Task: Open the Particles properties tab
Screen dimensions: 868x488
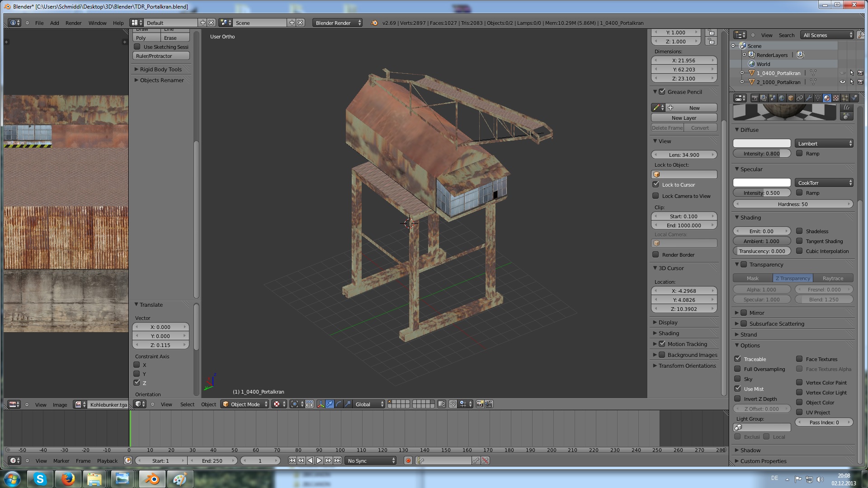Action: tap(845, 98)
